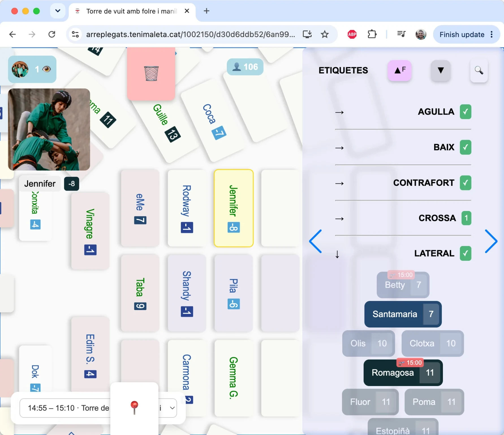Open the Chrome profile avatar
The image size is (504, 435).
421,35
